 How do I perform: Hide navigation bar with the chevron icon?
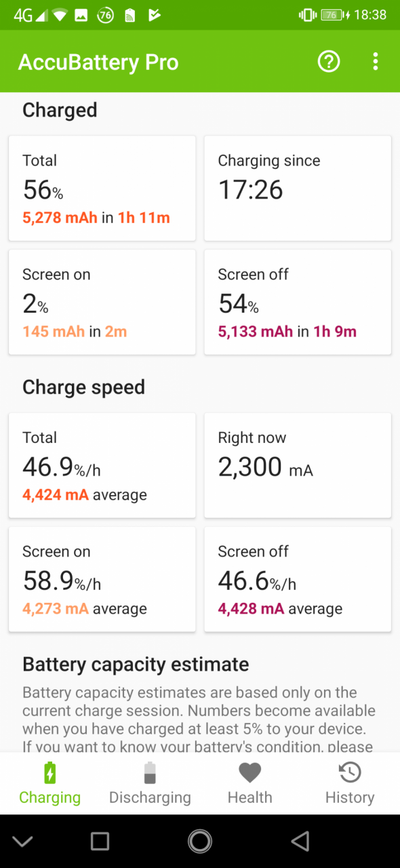tap(22, 842)
